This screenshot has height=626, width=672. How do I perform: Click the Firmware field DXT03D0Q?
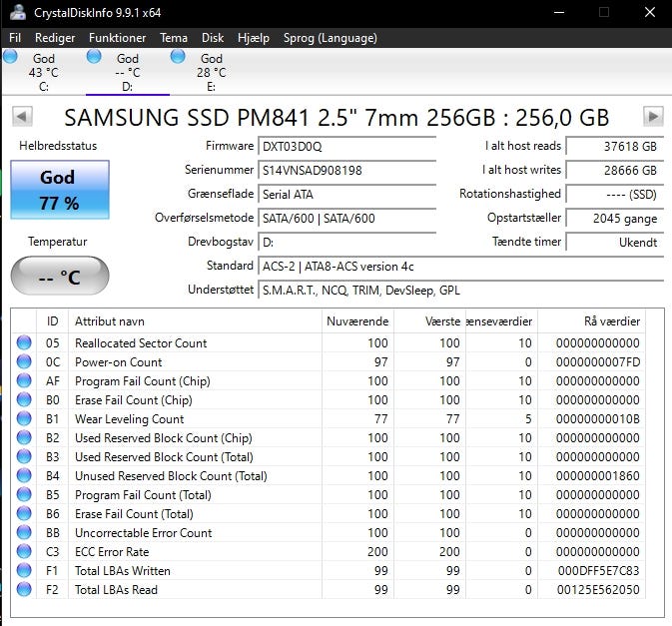(x=347, y=147)
